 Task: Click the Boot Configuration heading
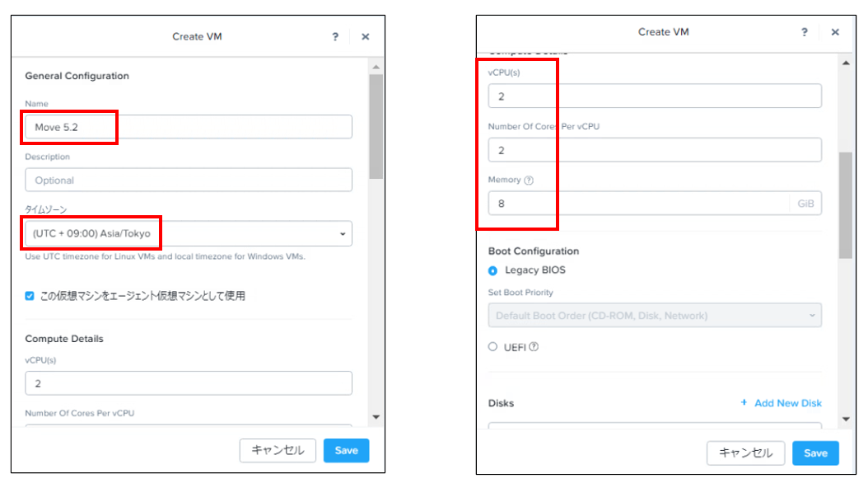click(534, 251)
